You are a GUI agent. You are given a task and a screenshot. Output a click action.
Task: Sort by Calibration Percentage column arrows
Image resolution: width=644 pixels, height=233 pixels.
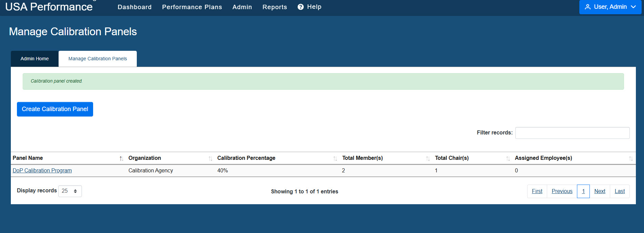(x=335, y=158)
